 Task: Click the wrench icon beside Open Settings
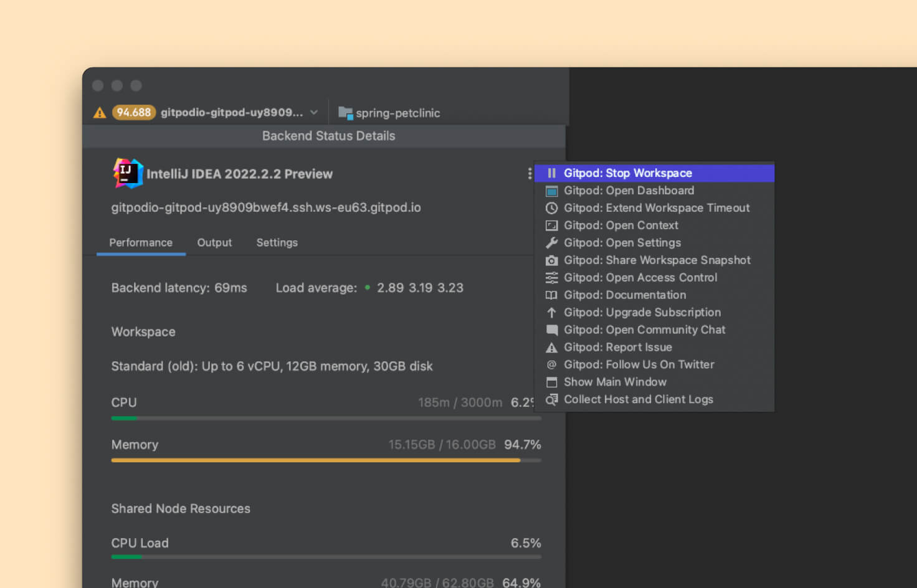tap(551, 243)
